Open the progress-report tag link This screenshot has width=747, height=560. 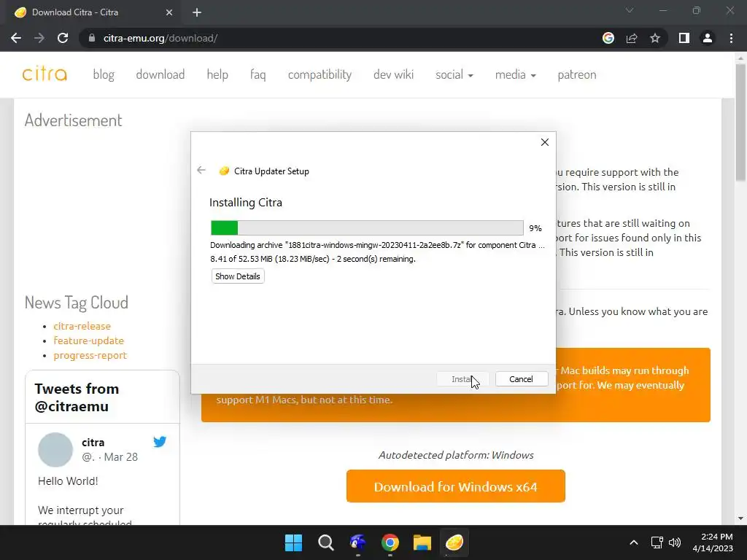pyautogui.click(x=90, y=355)
